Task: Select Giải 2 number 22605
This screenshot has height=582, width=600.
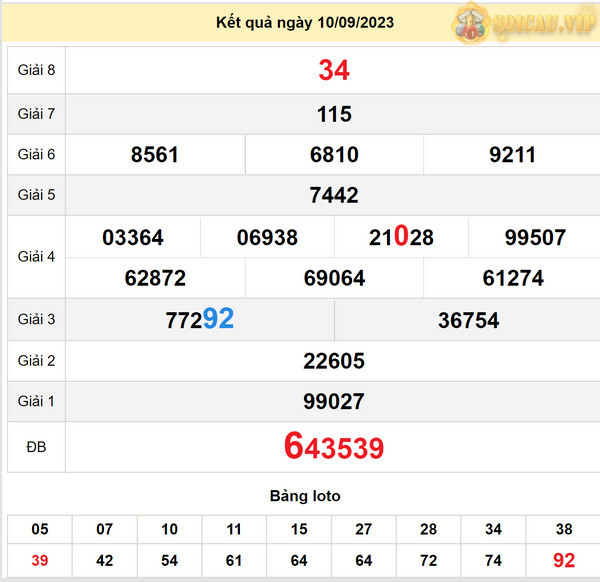Action: click(334, 361)
